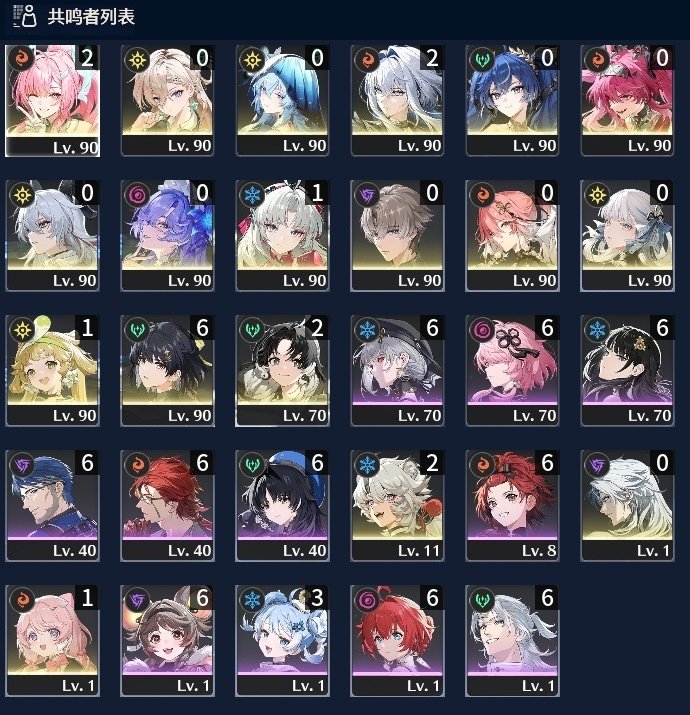Viewport: 690px width, 715px height.
Task: Click the snowflake icon on light-blue-haired Lv. 1 card
Action: pos(252,600)
